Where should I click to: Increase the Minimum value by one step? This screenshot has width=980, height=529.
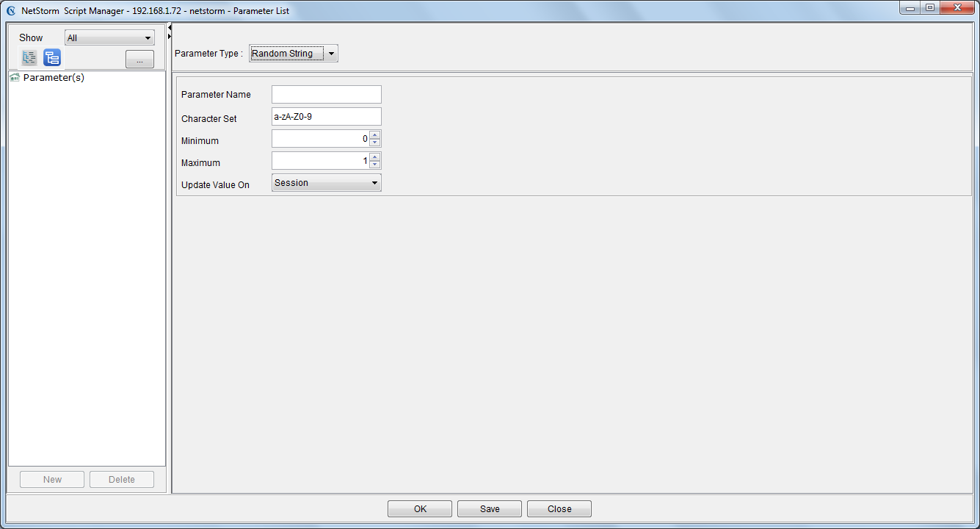(374, 135)
